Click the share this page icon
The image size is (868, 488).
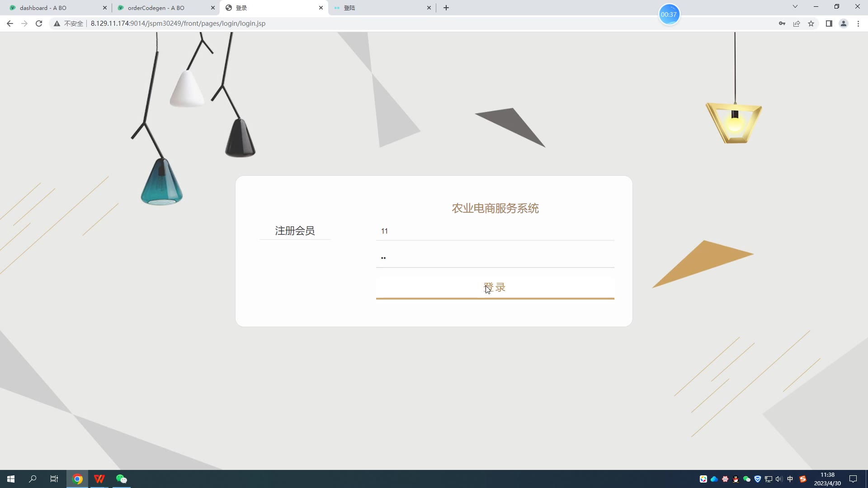pos(797,23)
